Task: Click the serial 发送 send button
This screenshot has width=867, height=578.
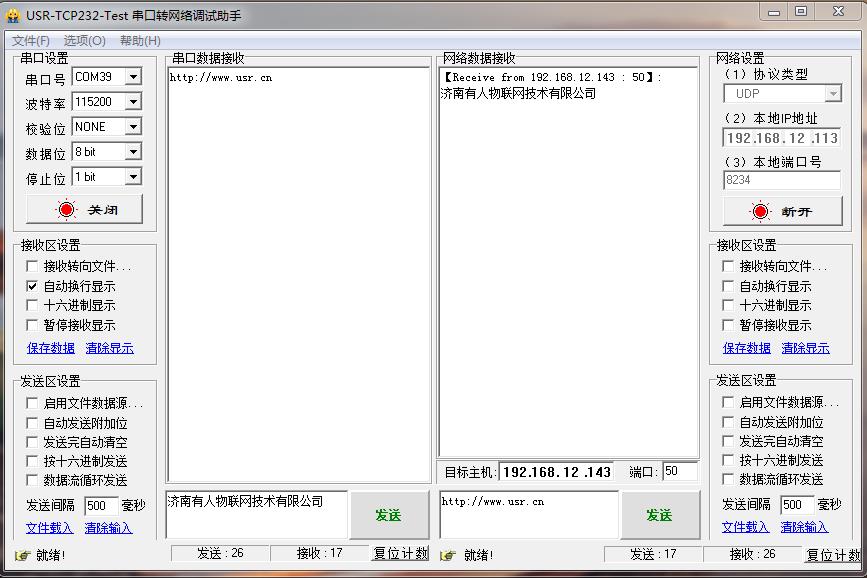Action: click(x=388, y=515)
